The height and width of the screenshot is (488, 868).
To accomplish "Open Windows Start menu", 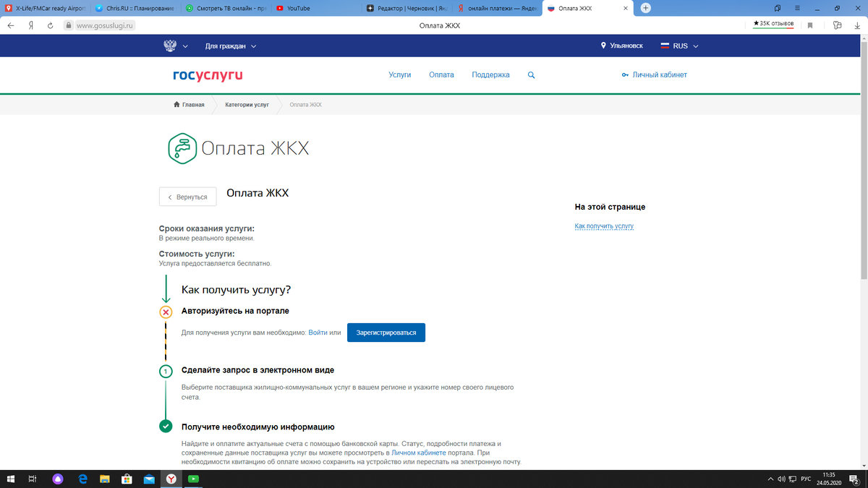I will point(12,479).
